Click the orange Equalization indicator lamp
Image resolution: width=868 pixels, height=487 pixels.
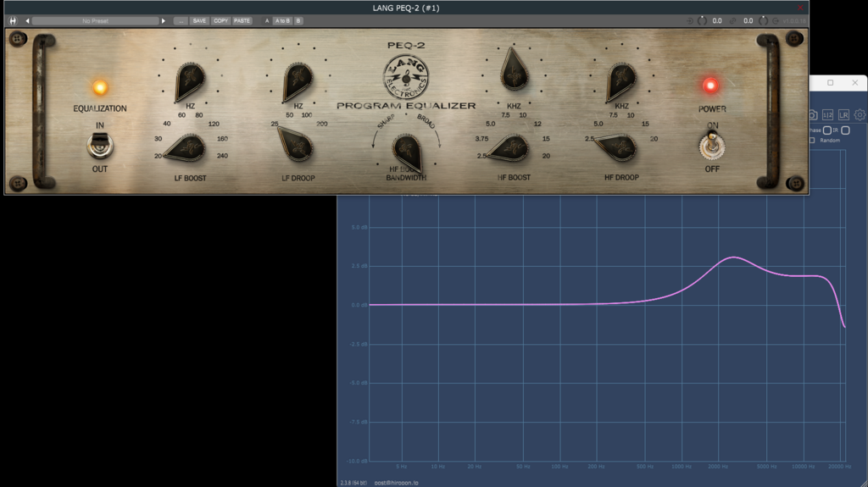[100, 87]
